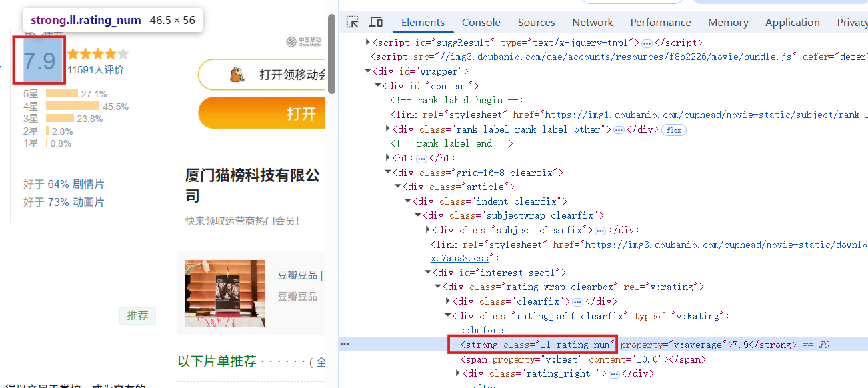Collapse the indent clearfix div
This screenshot has width=868, height=388.
coord(408,201)
